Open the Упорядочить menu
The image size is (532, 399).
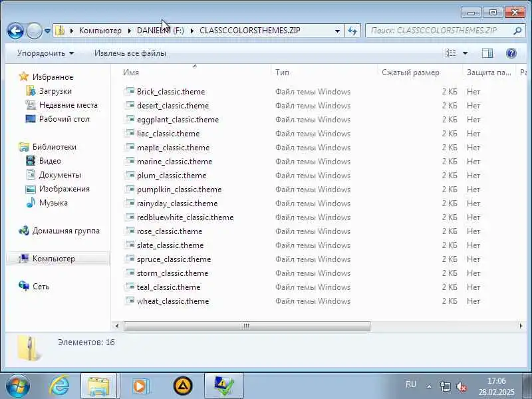[x=45, y=53]
